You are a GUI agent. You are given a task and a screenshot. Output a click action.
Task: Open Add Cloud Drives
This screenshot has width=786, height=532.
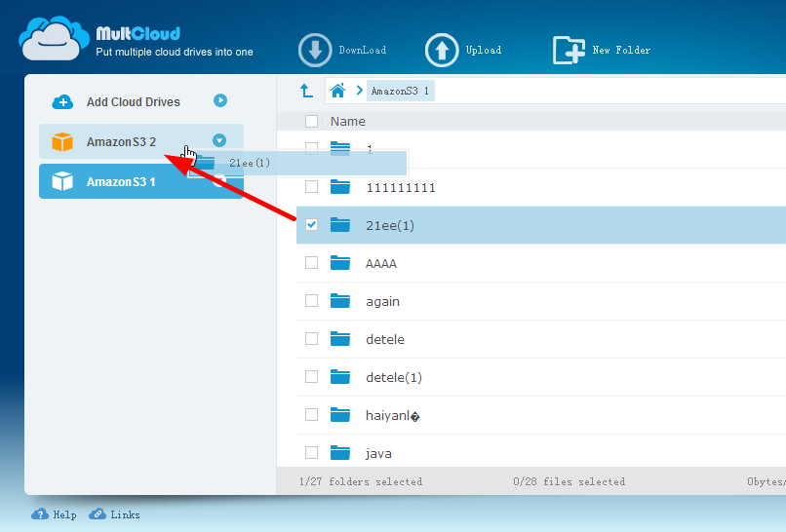[x=133, y=101]
